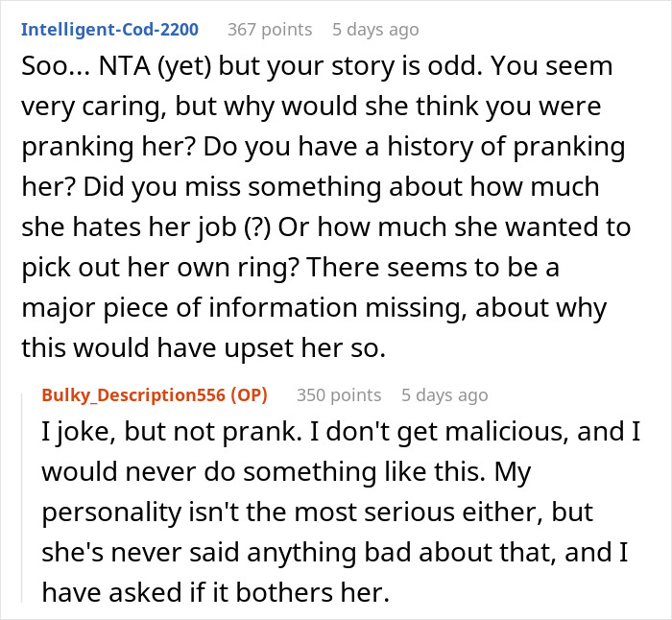Open Bulky_Description556 user profile
The height and width of the screenshot is (620, 672).
click(x=133, y=394)
